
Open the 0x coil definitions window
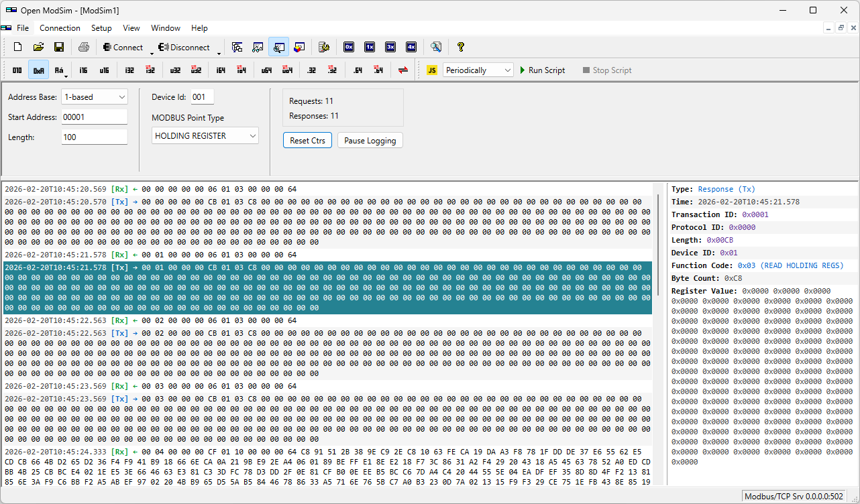(349, 47)
